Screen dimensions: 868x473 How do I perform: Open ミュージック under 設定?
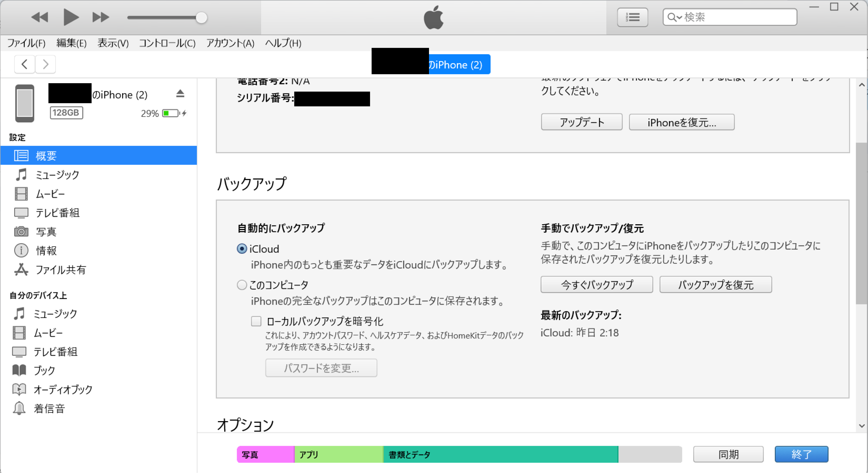point(98,174)
